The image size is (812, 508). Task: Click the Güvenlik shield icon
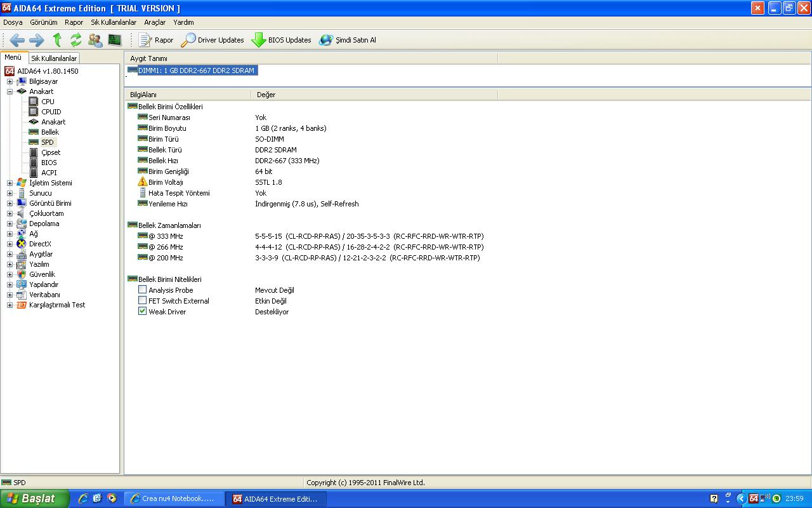point(22,274)
